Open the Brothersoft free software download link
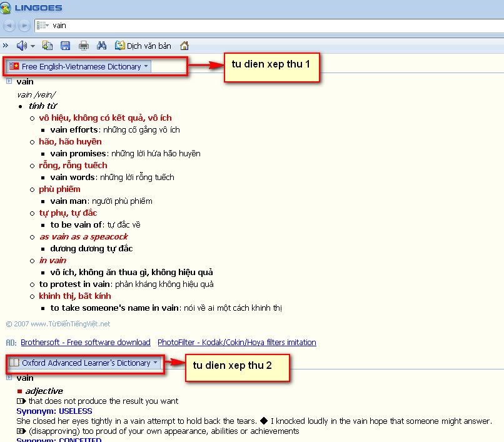The width and height of the screenshot is (504, 442). (x=85, y=343)
